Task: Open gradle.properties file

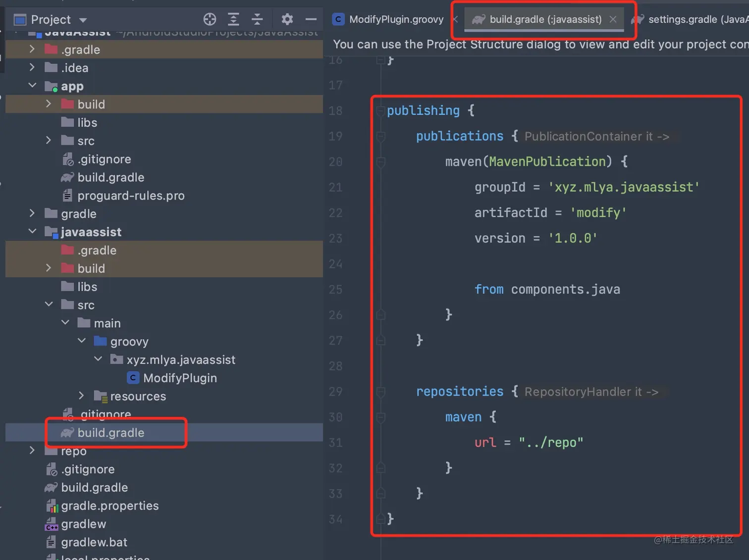Action: [x=102, y=506]
